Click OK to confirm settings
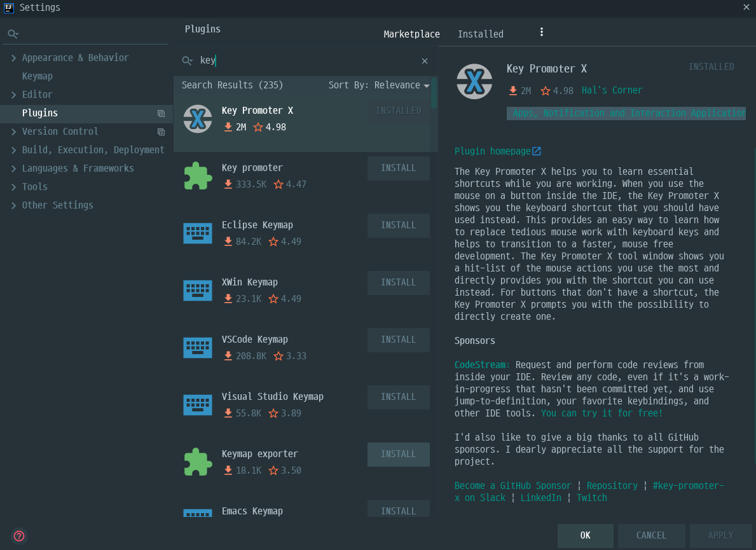The image size is (756, 550). coord(586,535)
